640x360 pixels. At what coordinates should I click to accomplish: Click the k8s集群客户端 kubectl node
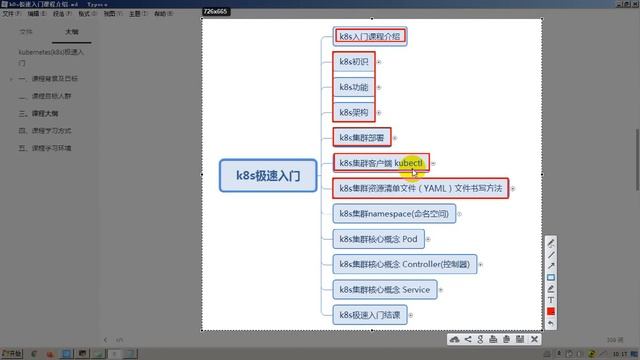coord(381,163)
